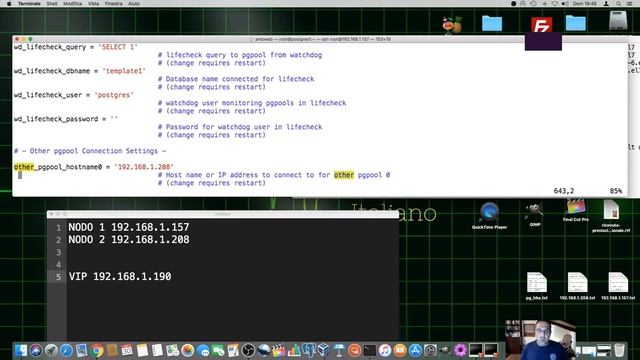The height and width of the screenshot is (360, 640).
Task: Open pgAdmin elephant icon in Dock
Action: pyautogui.click(x=309, y=350)
